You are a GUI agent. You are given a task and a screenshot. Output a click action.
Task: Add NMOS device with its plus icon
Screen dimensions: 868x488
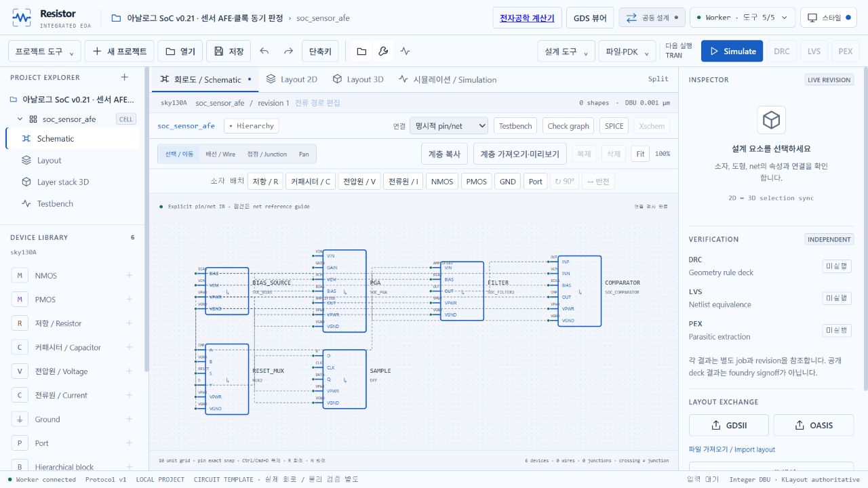coord(129,276)
